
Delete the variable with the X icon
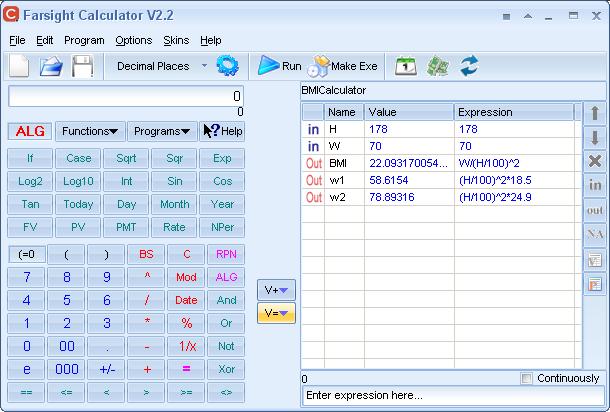(x=594, y=161)
